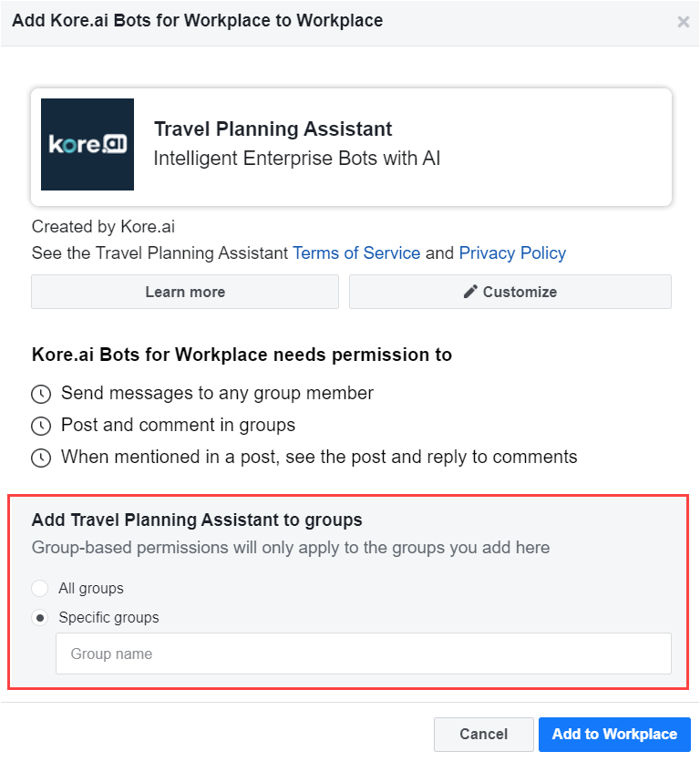Click the Learn more button
The width and height of the screenshot is (700, 762).
click(185, 292)
